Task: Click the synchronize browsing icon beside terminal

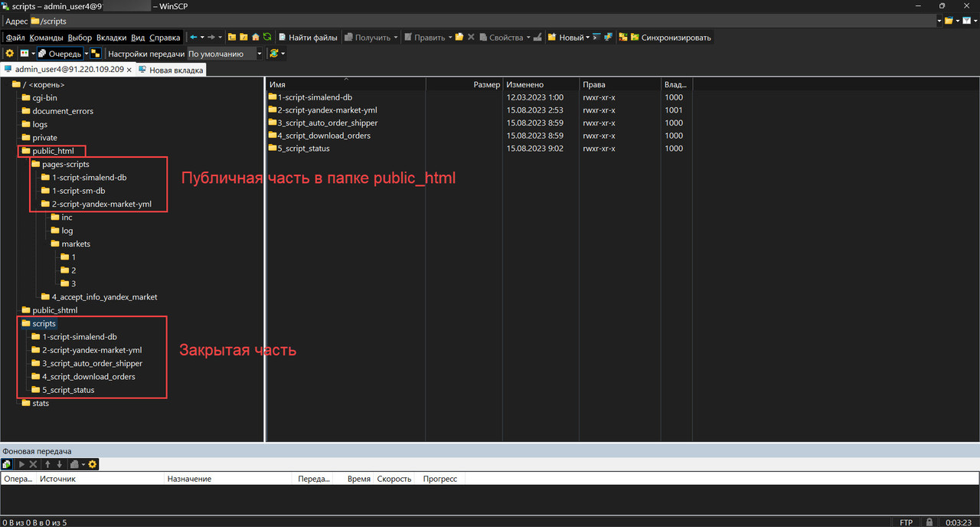Action: point(608,37)
